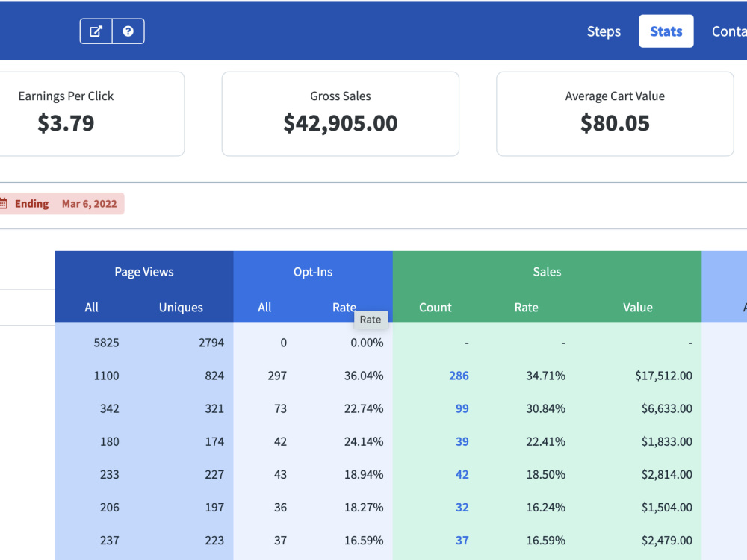Screen dimensions: 747x560
Task: Click the $42,905.00 gross sales amount
Action: (x=340, y=123)
